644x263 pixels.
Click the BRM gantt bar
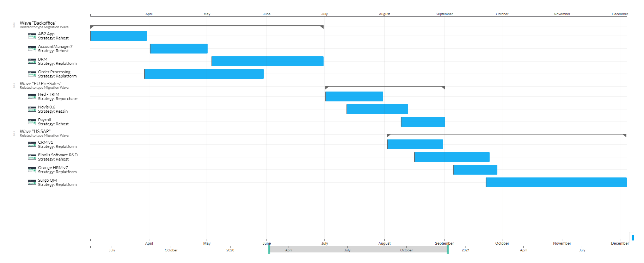point(268,61)
